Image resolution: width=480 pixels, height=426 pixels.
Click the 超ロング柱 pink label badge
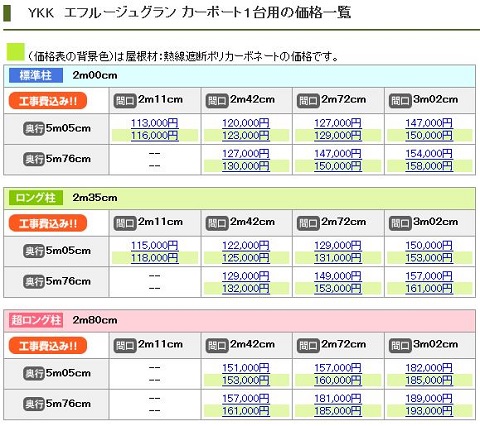coord(36,320)
